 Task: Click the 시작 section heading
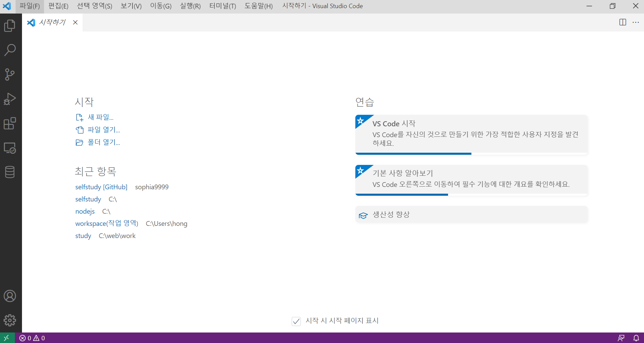tap(84, 102)
